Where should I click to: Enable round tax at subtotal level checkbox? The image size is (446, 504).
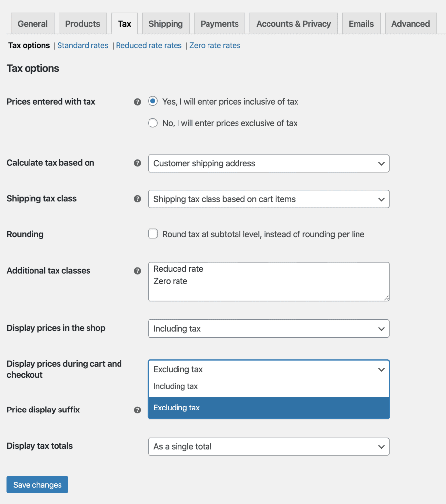[x=153, y=234]
